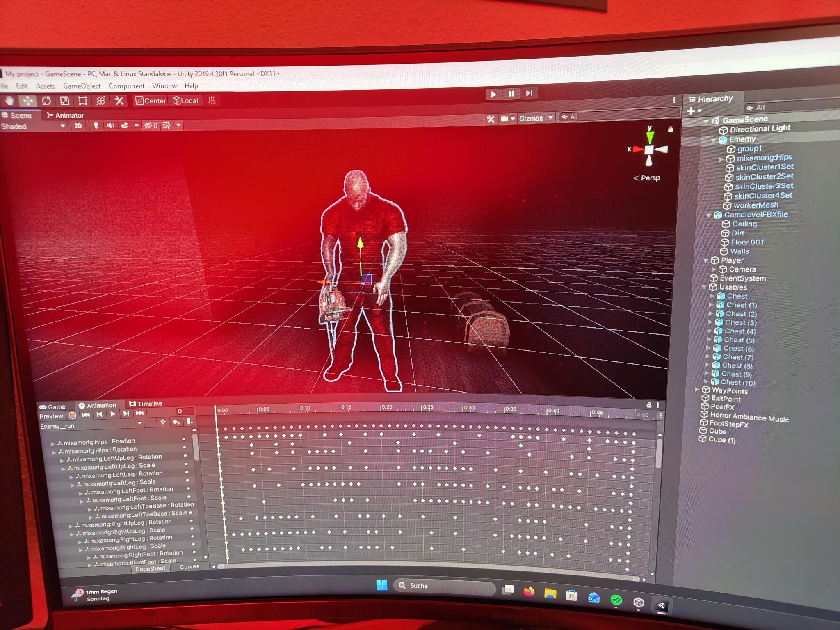Open Unity Hub icon in taskbar
Viewport: 840px width, 630px height.
pos(639,603)
